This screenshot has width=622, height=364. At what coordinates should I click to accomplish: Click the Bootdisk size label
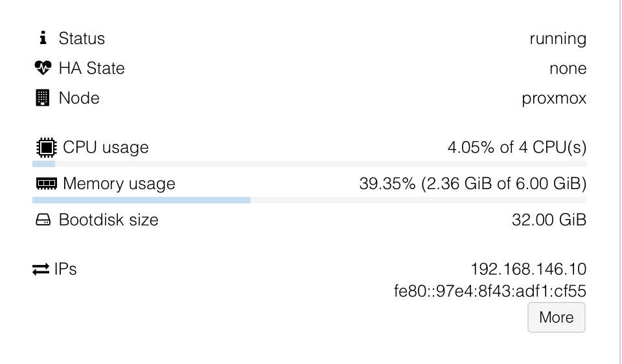pos(109,220)
